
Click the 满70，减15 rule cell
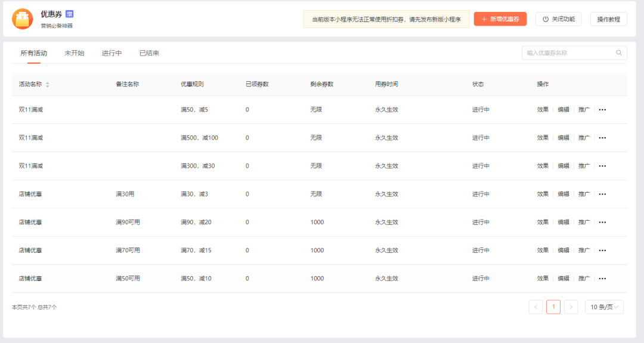[196, 250]
